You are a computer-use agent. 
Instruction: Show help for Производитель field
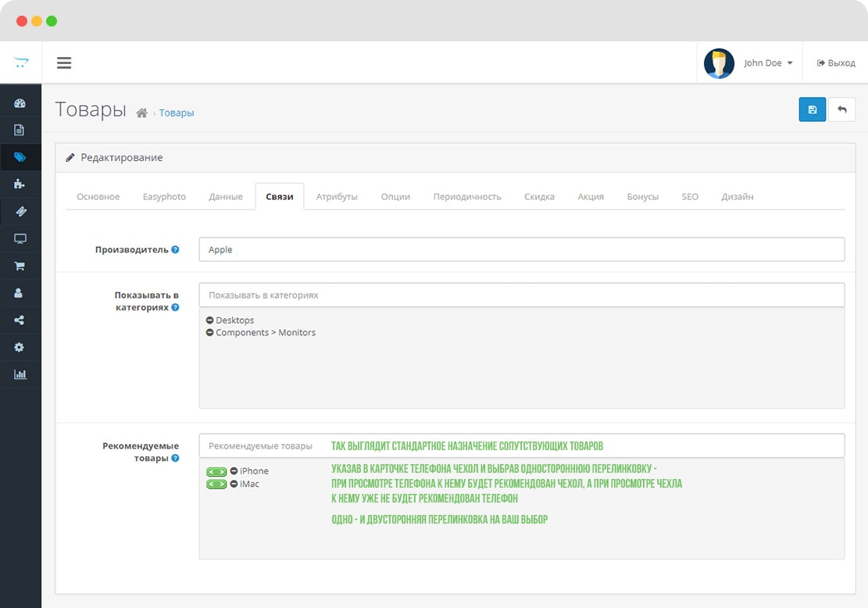click(175, 250)
